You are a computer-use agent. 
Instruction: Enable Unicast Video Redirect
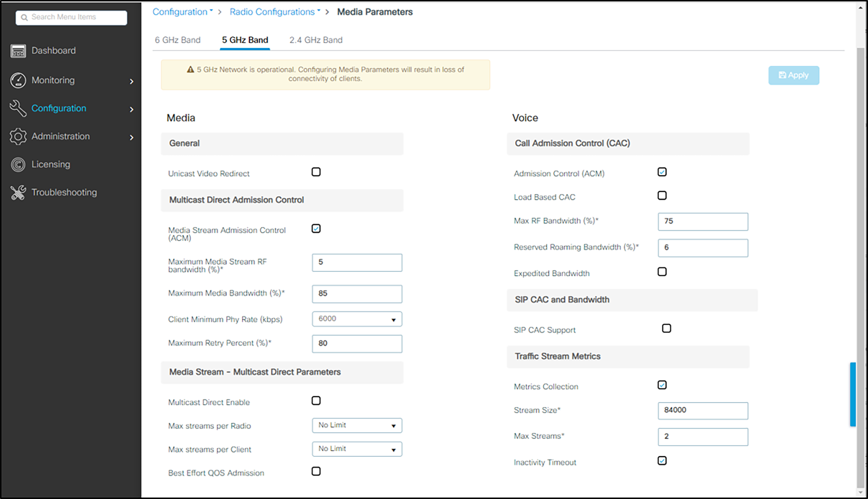pyautogui.click(x=316, y=172)
